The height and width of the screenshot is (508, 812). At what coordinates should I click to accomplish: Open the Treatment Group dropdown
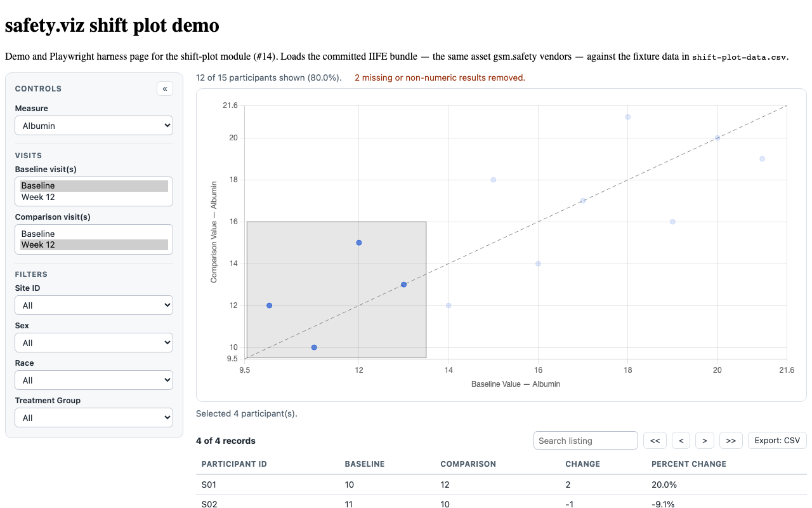coord(94,418)
